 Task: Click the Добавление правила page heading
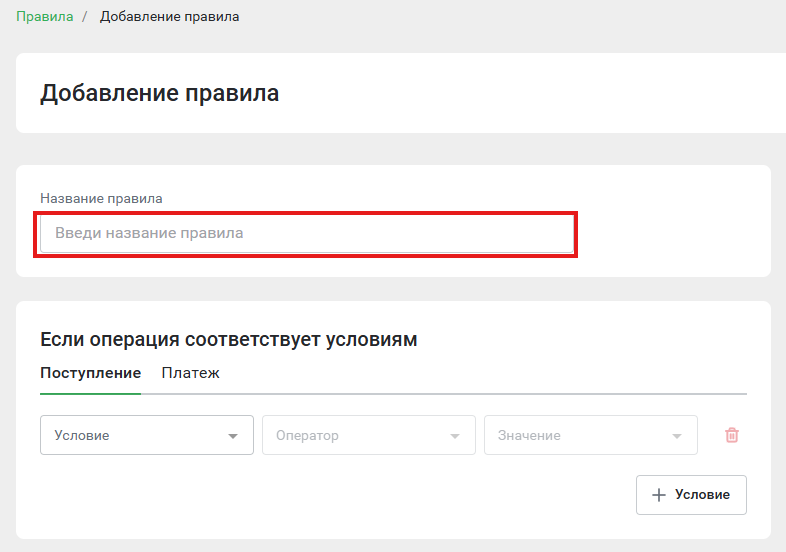pyautogui.click(x=159, y=93)
